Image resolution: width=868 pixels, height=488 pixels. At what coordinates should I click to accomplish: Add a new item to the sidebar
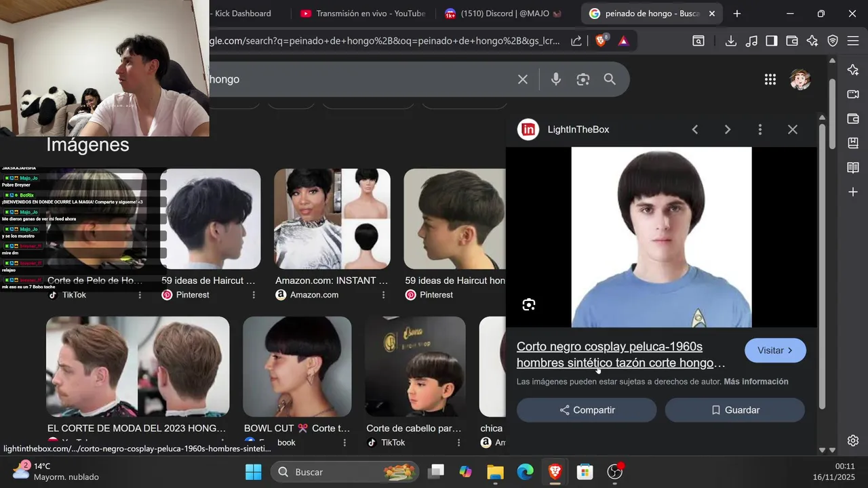(853, 192)
